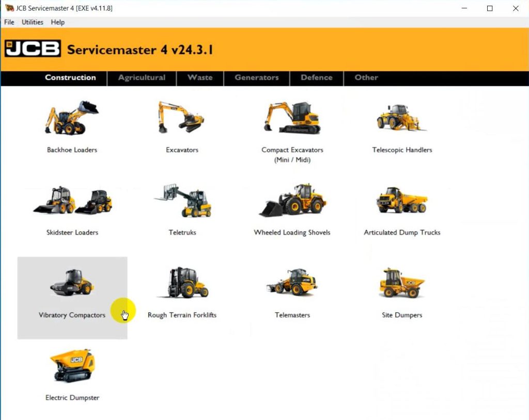Screen dimensions: 529x420
Task: Switch to the Defence tab
Action: (x=317, y=77)
